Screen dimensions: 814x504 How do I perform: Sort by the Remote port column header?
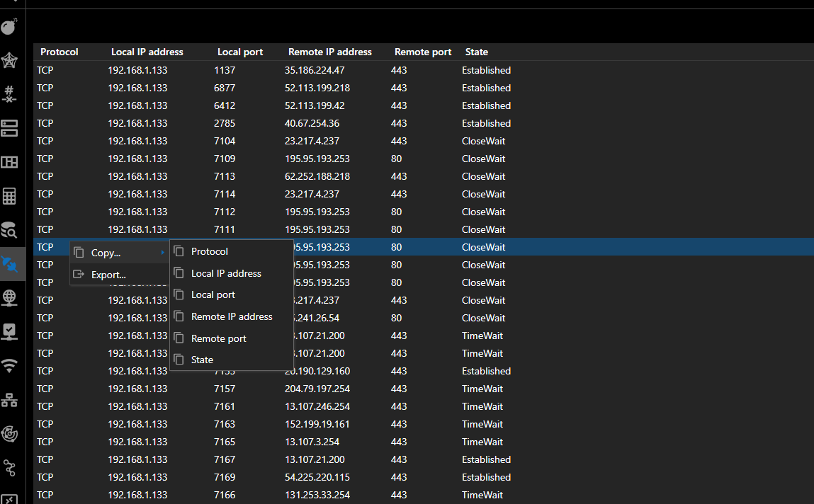point(423,52)
